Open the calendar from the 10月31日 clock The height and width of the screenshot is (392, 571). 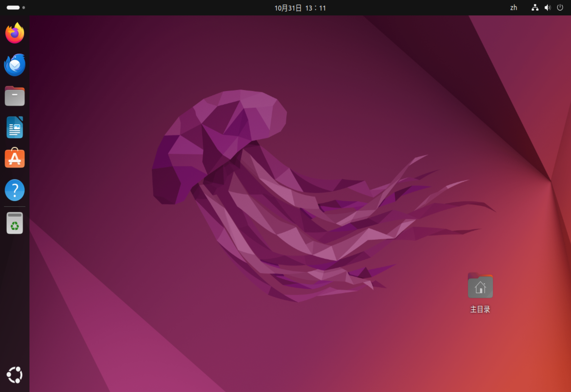pos(300,8)
